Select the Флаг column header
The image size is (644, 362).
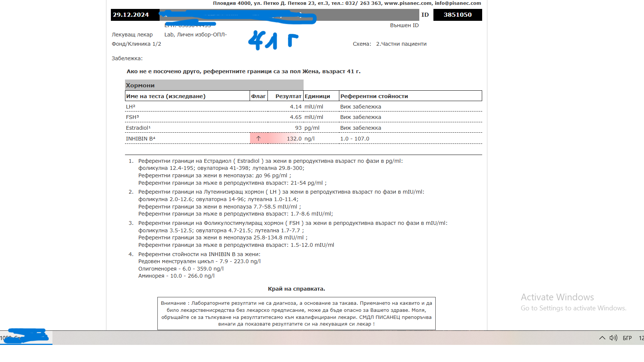[258, 96]
